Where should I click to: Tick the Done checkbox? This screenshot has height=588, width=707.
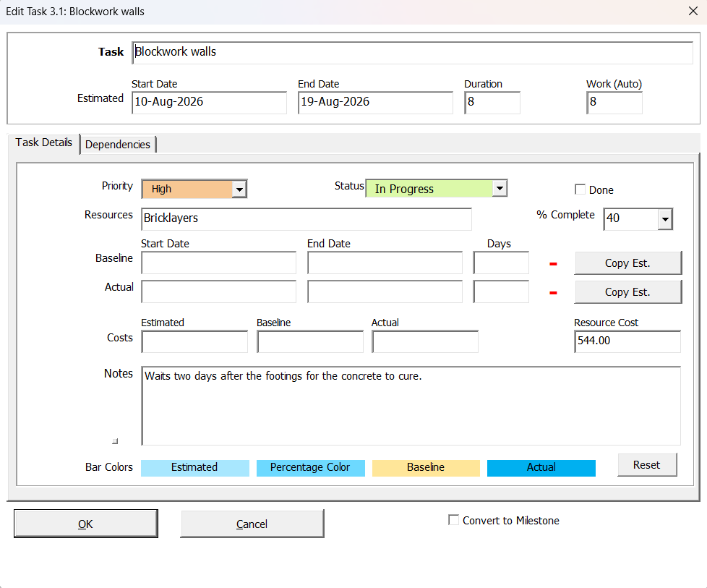pyautogui.click(x=580, y=189)
